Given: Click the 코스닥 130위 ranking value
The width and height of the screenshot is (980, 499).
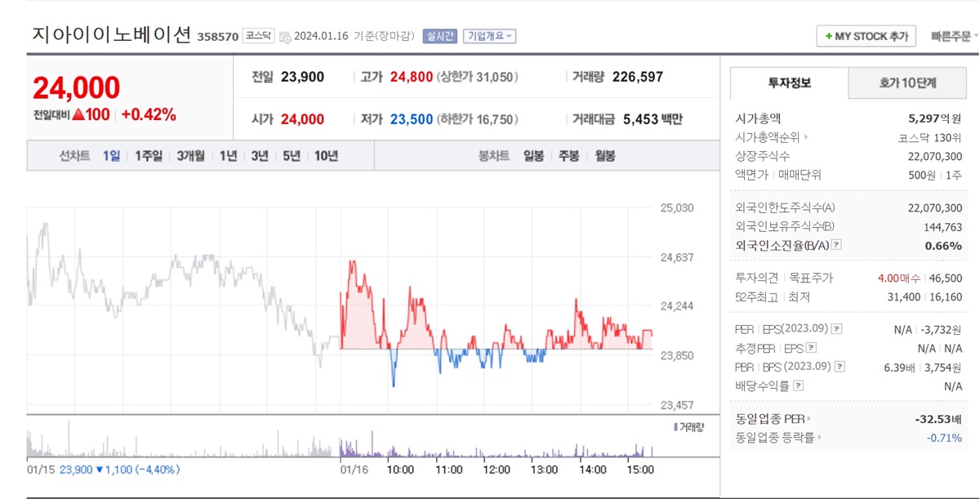Looking at the screenshot, I should 929,137.
